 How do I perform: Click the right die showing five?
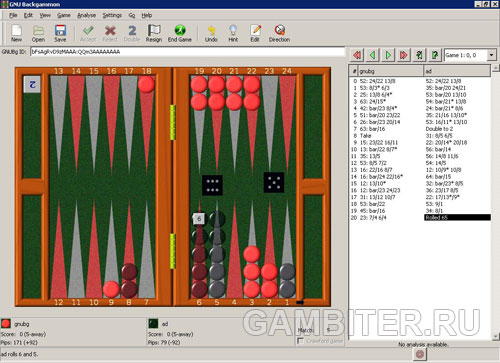point(274,182)
